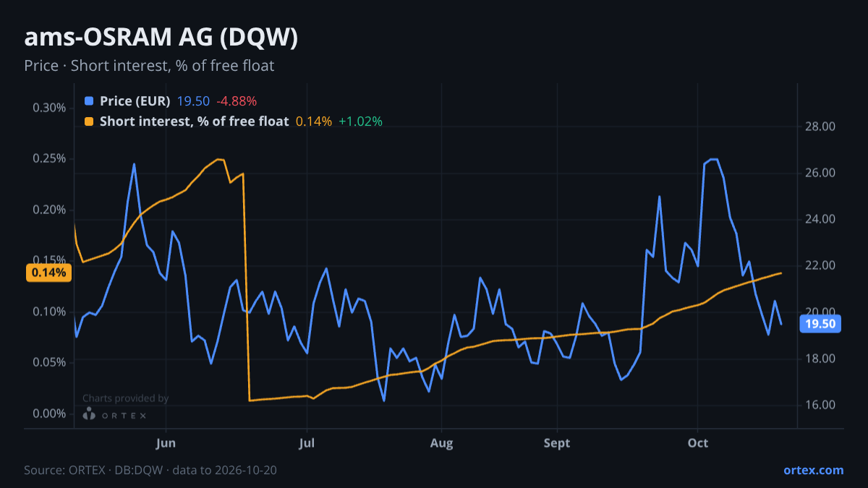Click the 28.00 right axis label

(x=820, y=127)
